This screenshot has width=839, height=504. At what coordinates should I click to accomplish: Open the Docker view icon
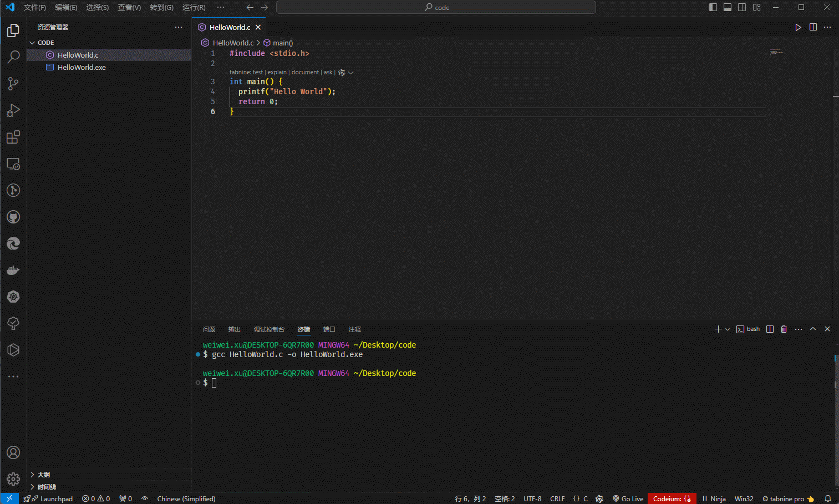pyautogui.click(x=13, y=270)
